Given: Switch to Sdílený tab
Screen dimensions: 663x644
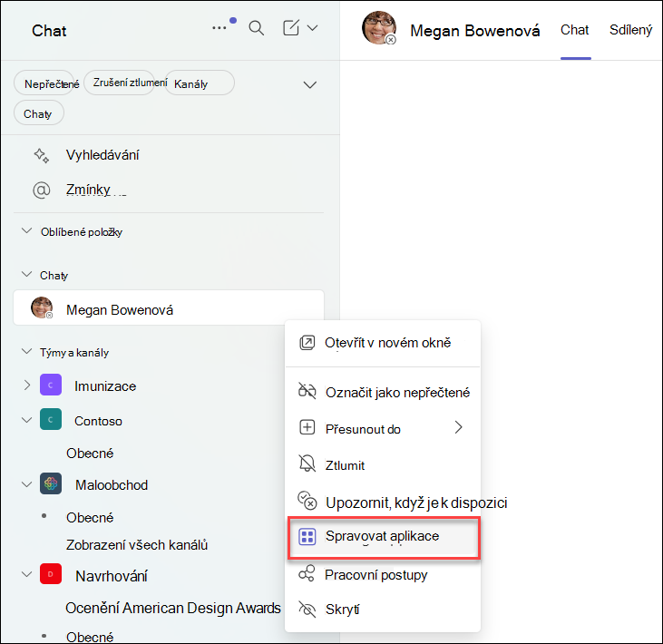Looking at the screenshot, I should pyautogui.click(x=630, y=30).
